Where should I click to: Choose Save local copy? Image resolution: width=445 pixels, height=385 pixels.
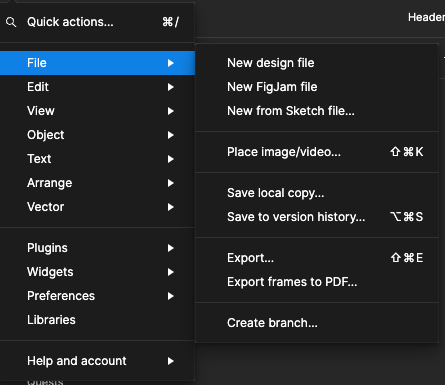tap(317, 193)
